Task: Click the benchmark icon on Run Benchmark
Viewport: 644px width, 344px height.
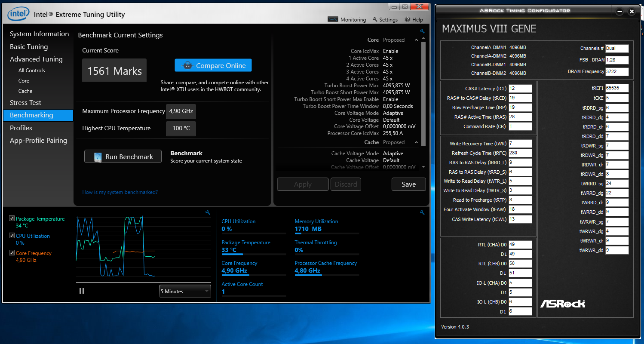Action: pyautogui.click(x=98, y=157)
